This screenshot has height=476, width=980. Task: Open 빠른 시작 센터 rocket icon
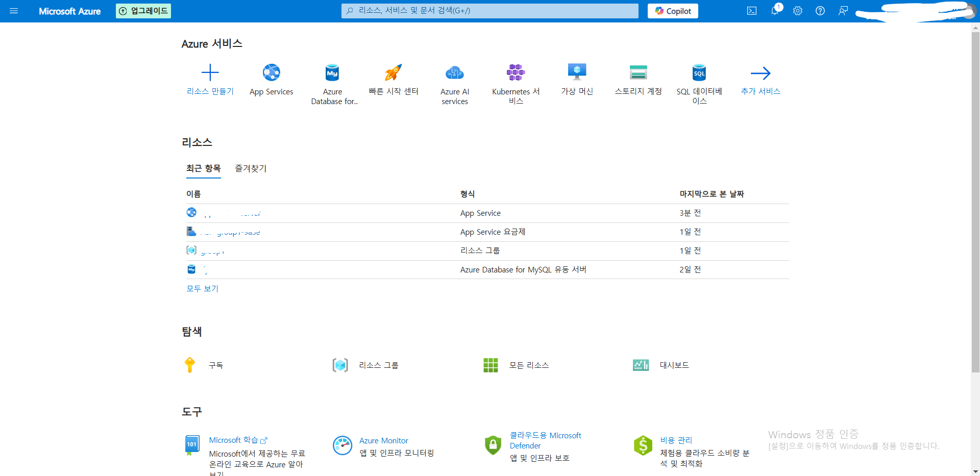point(394,72)
